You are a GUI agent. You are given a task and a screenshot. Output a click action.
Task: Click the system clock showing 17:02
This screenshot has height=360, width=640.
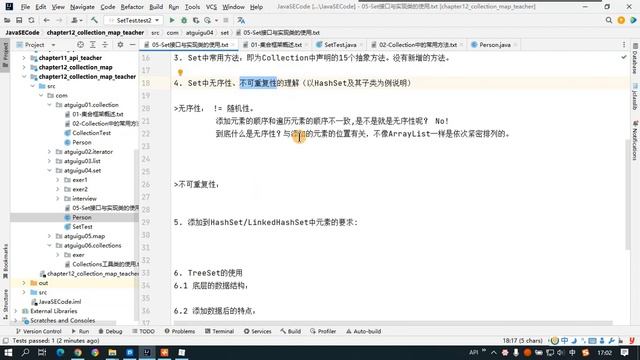[604, 353]
